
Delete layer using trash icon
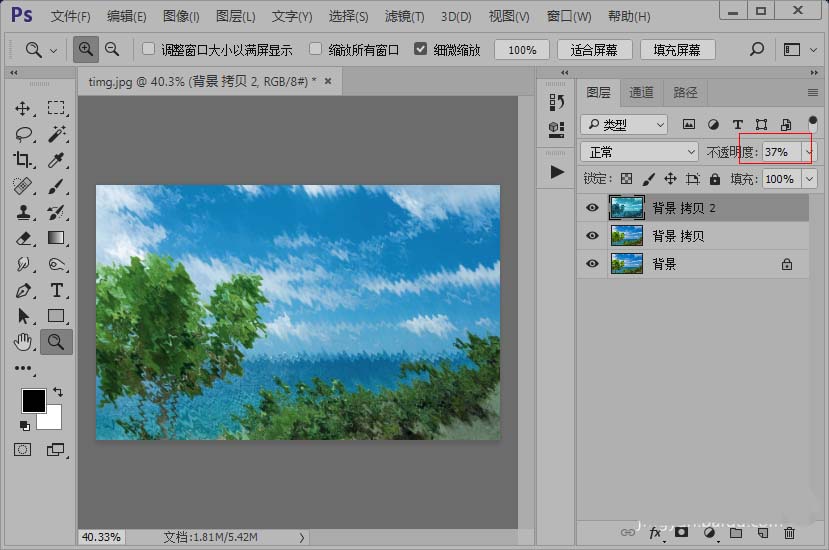point(790,533)
